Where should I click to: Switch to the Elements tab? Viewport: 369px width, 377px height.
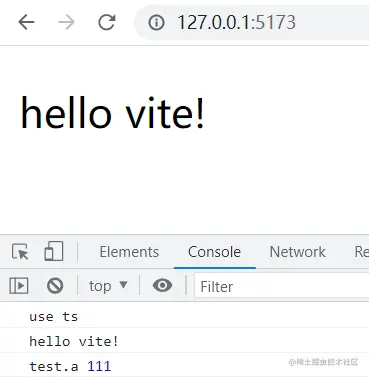click(x=129, y=252)
